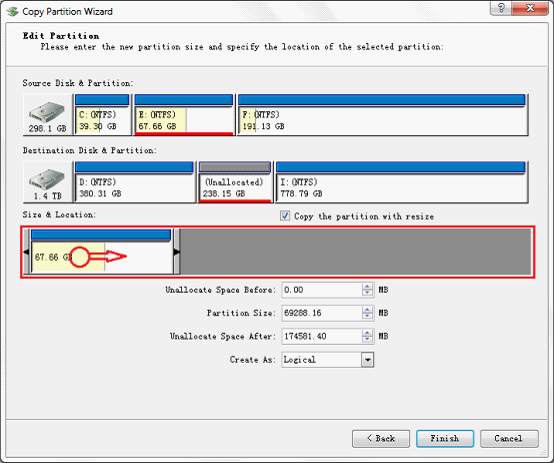Click the right resize handle arrow of partition
The width and height of the screenshot is (554, 463).
(176, 252)
